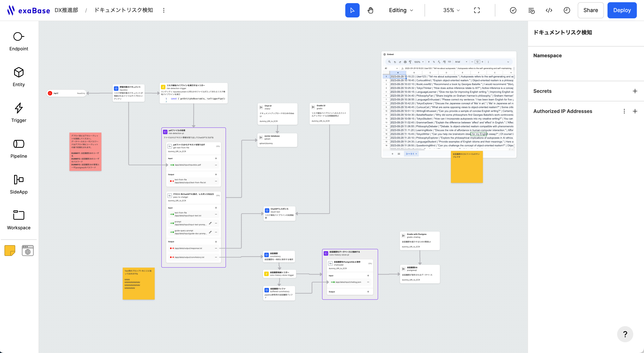Add a new secret with plus
644x353 pixels.
click(635, 91)
